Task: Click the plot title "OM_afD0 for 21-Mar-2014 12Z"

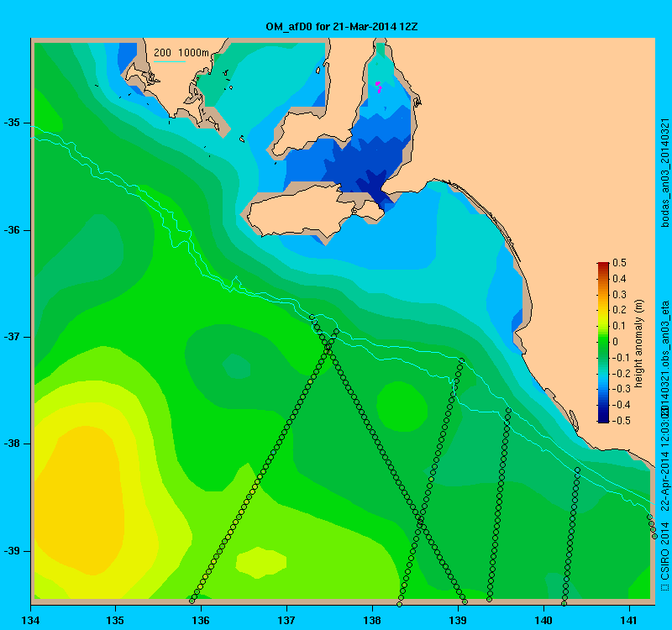Action: point(342,27)
